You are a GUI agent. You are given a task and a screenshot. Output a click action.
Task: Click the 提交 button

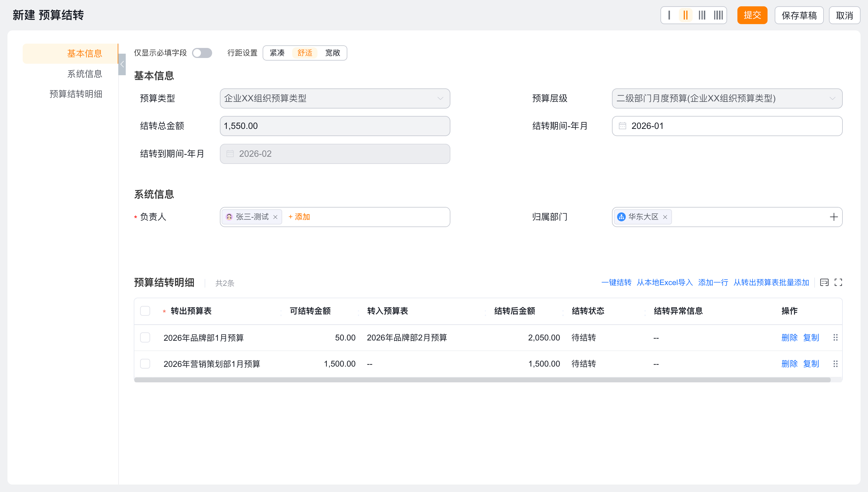pyautogui.click(x=752, y=15)
